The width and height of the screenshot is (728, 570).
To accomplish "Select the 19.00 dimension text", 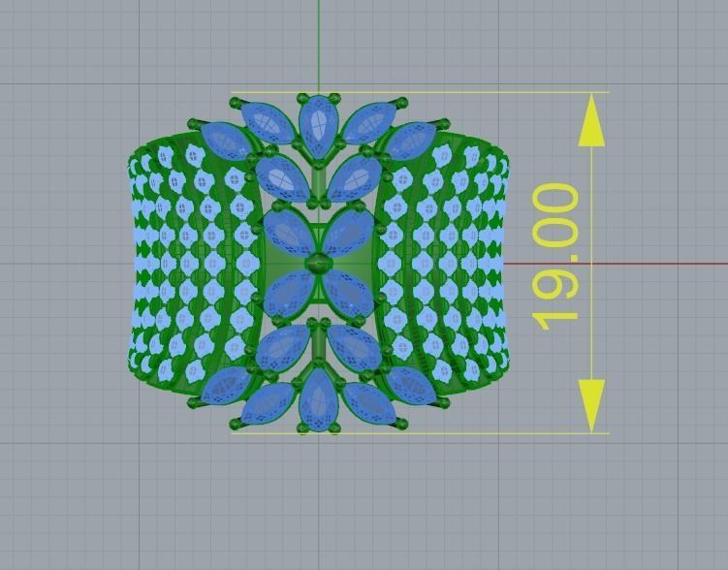I will [x=554, y=257].
